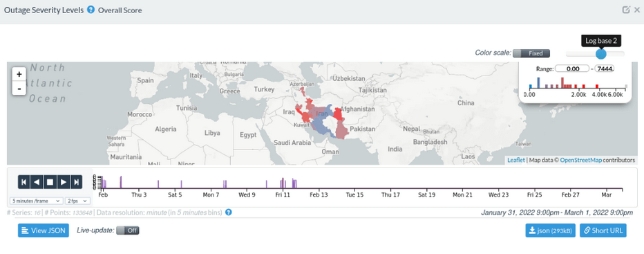
Task: Click the Turkey label on the map
Action: point(264,89)
